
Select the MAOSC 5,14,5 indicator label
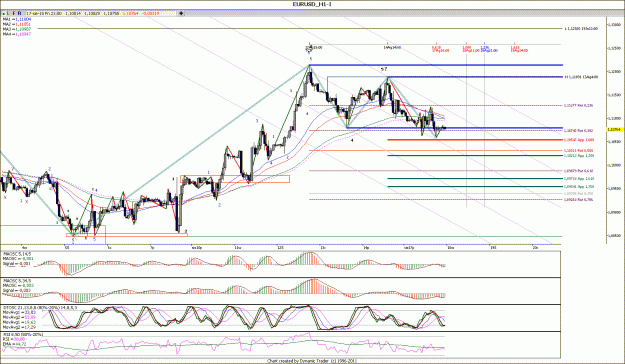pos(17,254)
